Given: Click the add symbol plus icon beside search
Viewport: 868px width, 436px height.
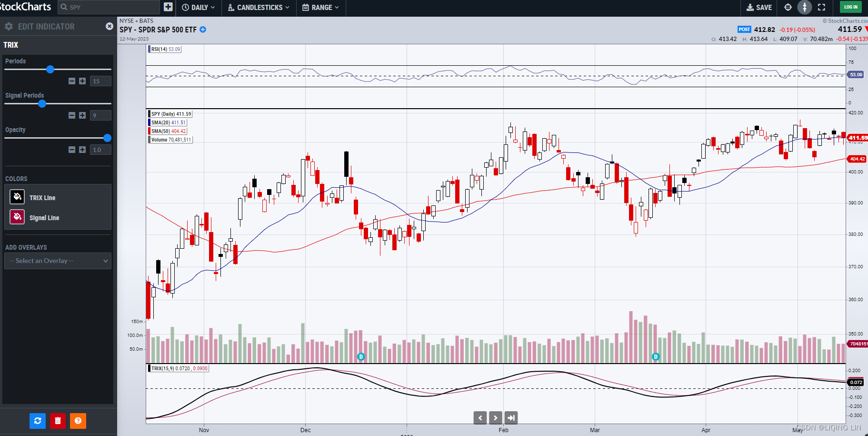Looking at the screenshot, I should [x=168, y=7].
